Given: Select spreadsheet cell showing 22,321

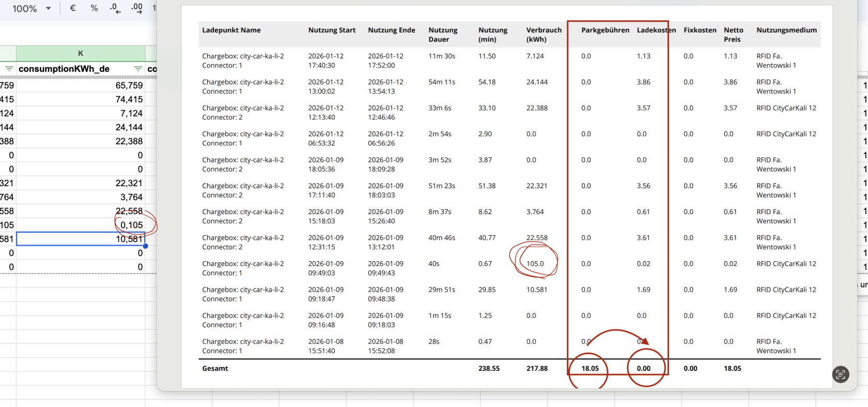Looking at the screenshot, I should pos(81,183).
